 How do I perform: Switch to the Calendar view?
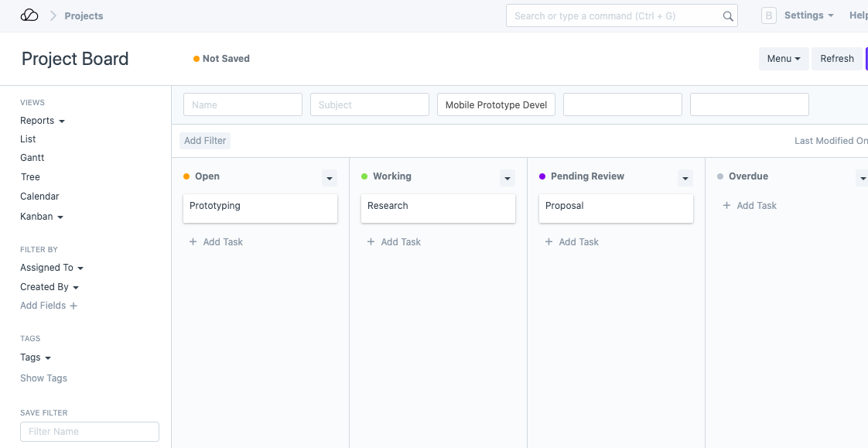(39, 197)
